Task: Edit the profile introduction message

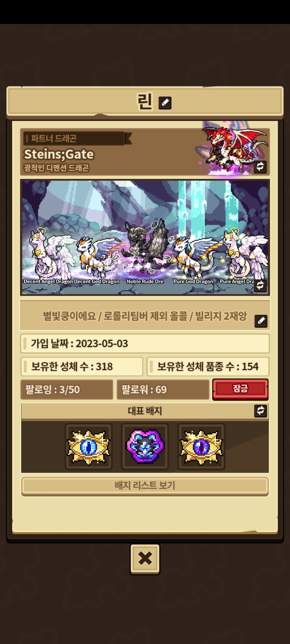Action: [x=261, y=321]
